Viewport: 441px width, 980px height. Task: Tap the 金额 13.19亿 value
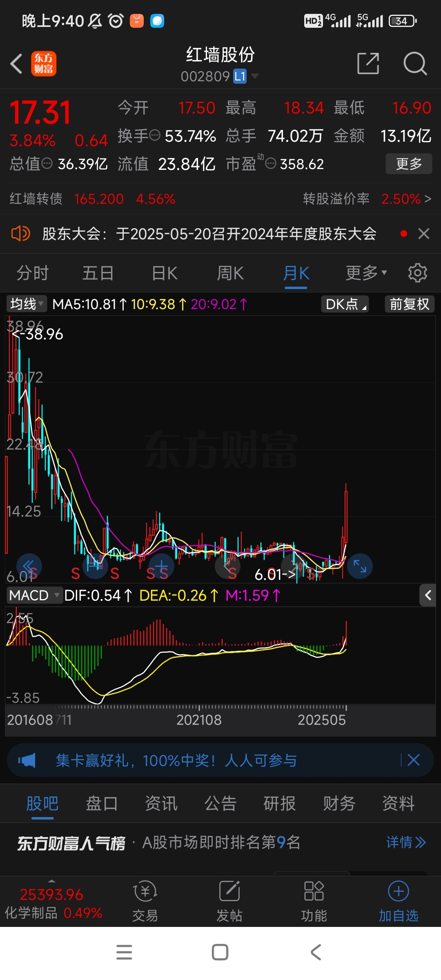[x=406, y=136]
